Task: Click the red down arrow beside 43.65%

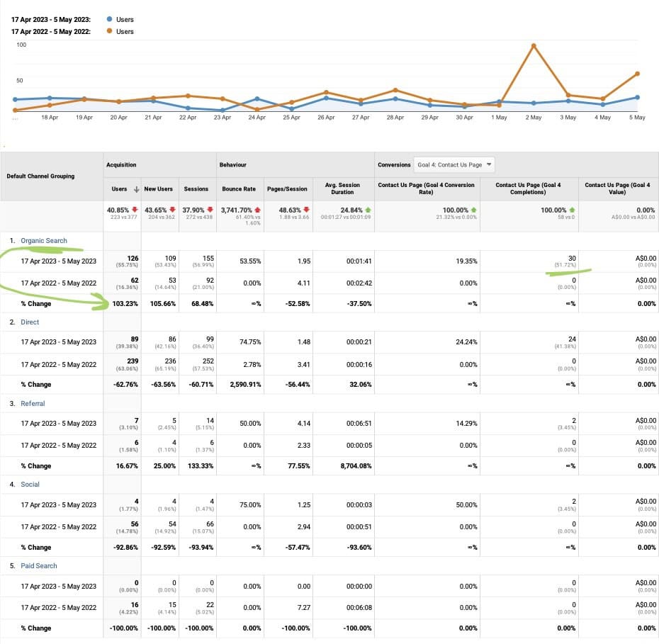Action: coord(172,210)
